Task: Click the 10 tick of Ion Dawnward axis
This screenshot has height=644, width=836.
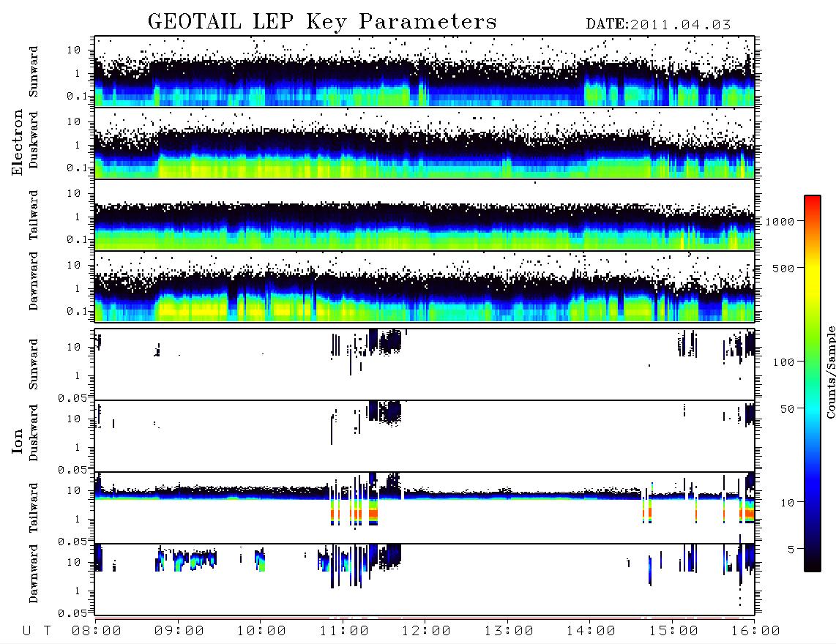Action: 74,563
